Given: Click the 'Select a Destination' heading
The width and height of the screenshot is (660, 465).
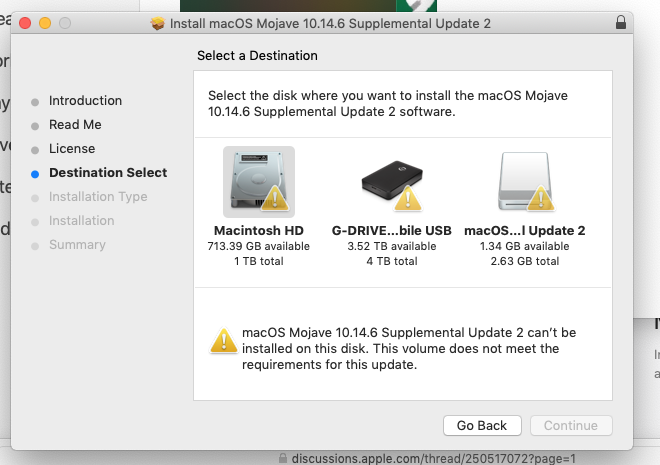Looking at the screenshot, I should point(257,56).
